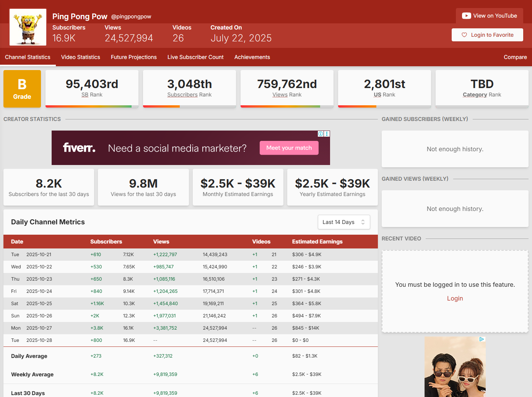The image size is (532, 397).
Task: Click the orange B Grade badge
Action: pyautogui.click(x=22, y=89)
